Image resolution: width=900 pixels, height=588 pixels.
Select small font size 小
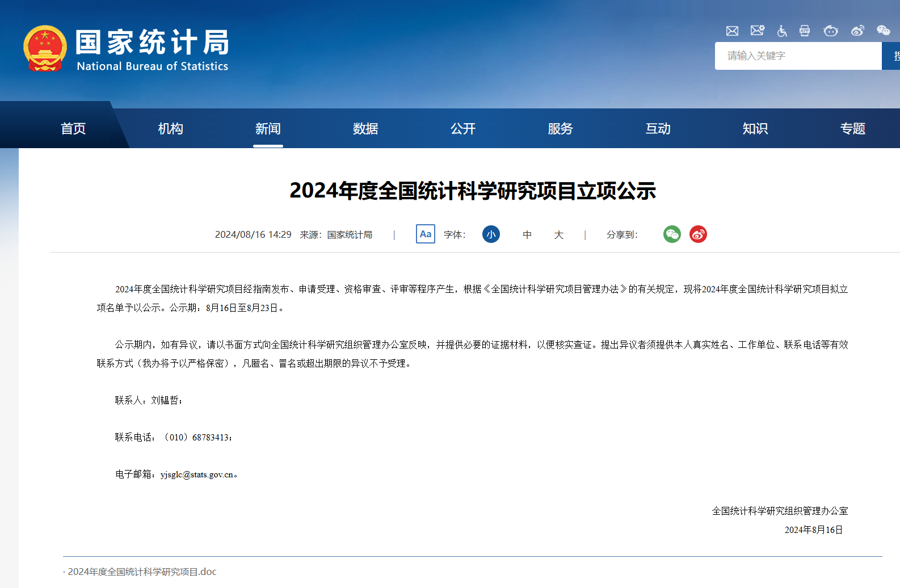[491, 234]
